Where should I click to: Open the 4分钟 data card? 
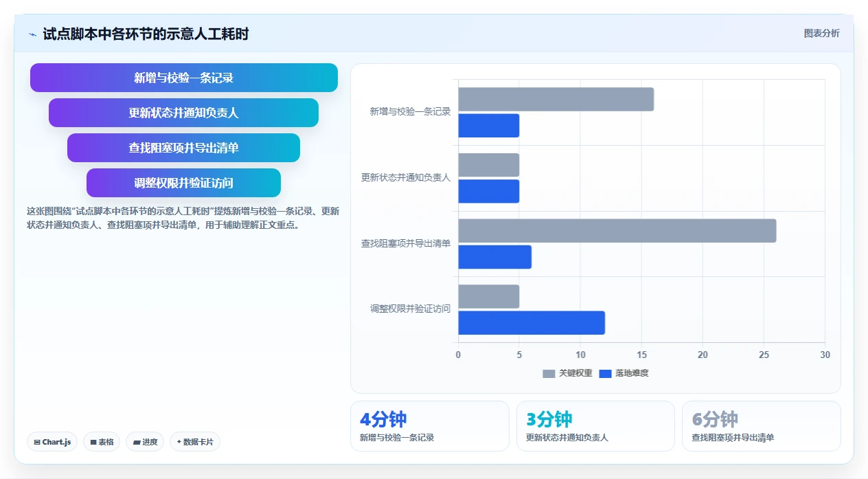point(430,426)
